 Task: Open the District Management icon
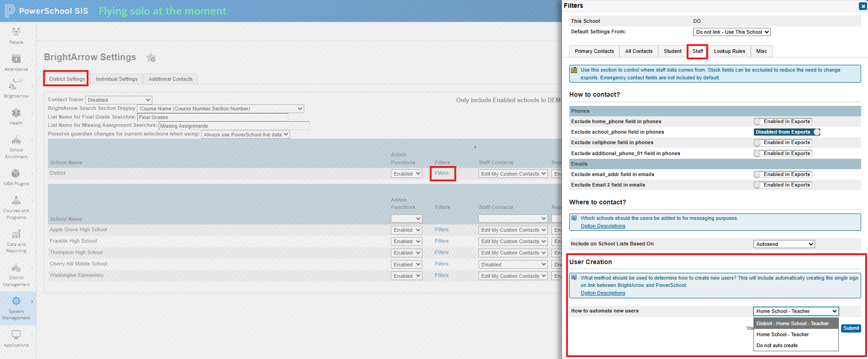pyautogui.click(x=16, y=268)
